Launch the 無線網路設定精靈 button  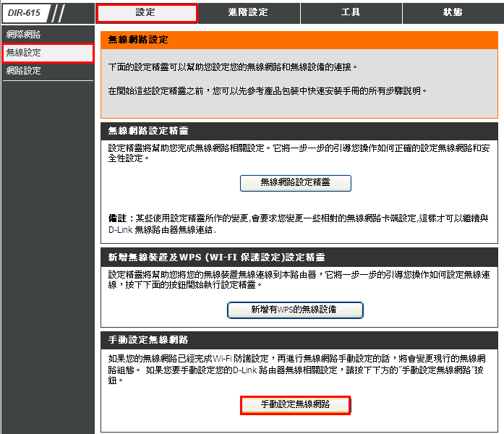[x=296, y=183]
